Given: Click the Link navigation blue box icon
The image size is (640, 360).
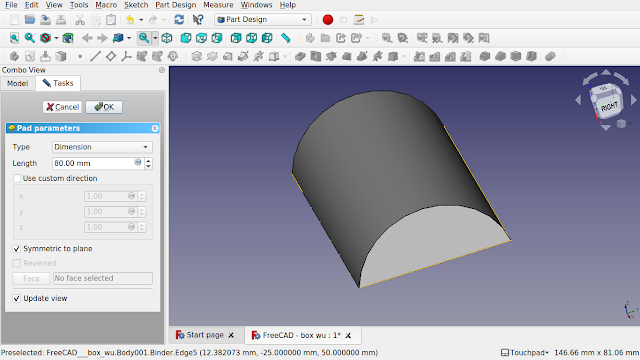Looking at the screenshot, I should (118, 38).
